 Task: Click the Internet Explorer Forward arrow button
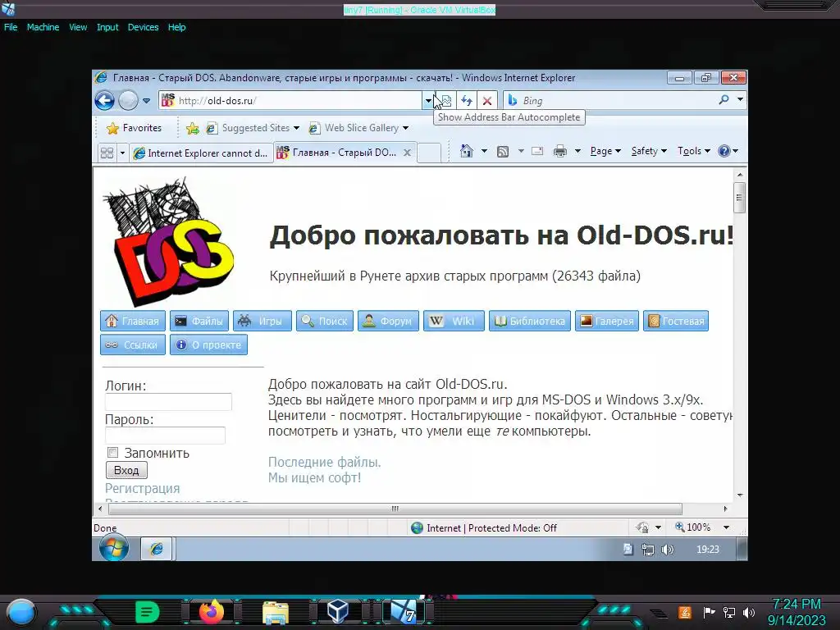coord(128,100)
